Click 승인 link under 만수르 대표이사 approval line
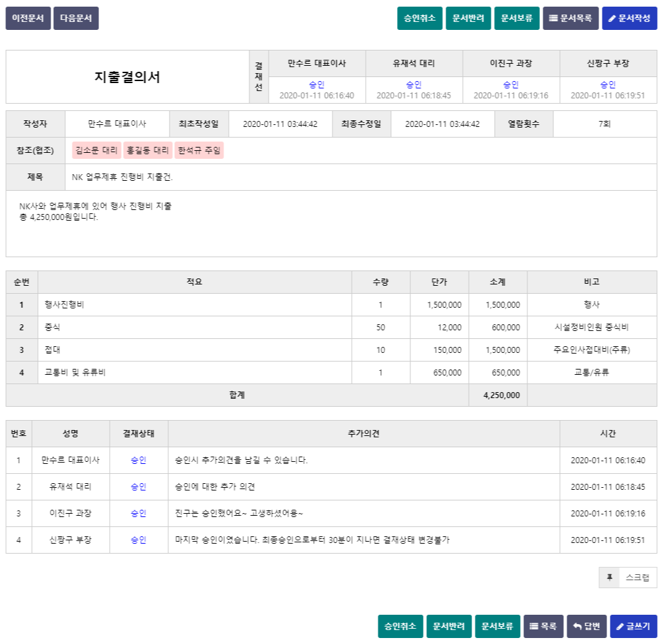Image resolution: width=665 pixels, height=644 pixels. tap(317, 84)
